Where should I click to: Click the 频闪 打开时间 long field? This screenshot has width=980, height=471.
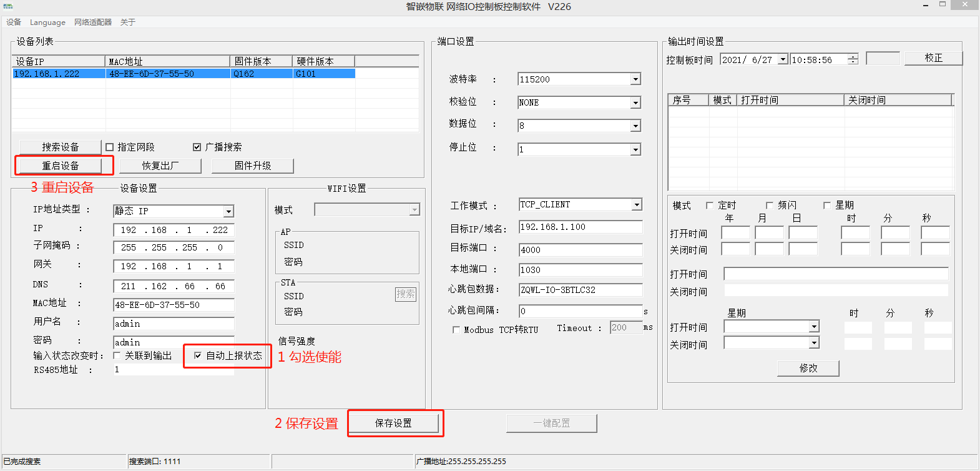[836, 274]
